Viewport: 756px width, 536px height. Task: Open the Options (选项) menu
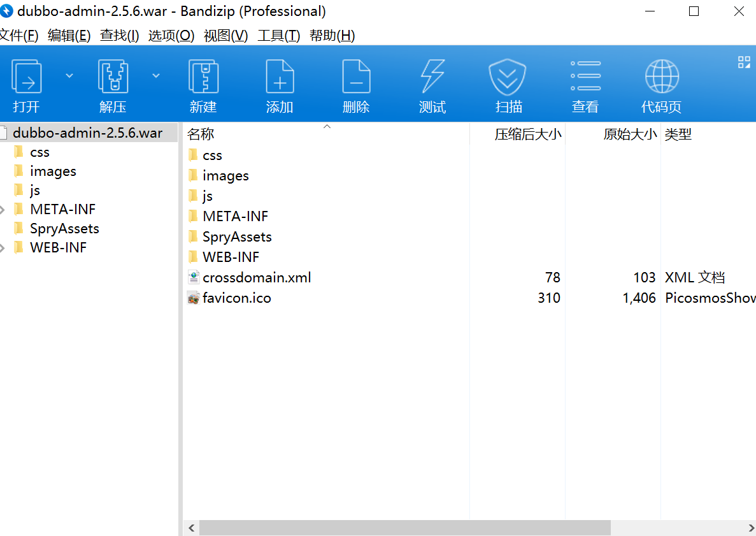171,36
